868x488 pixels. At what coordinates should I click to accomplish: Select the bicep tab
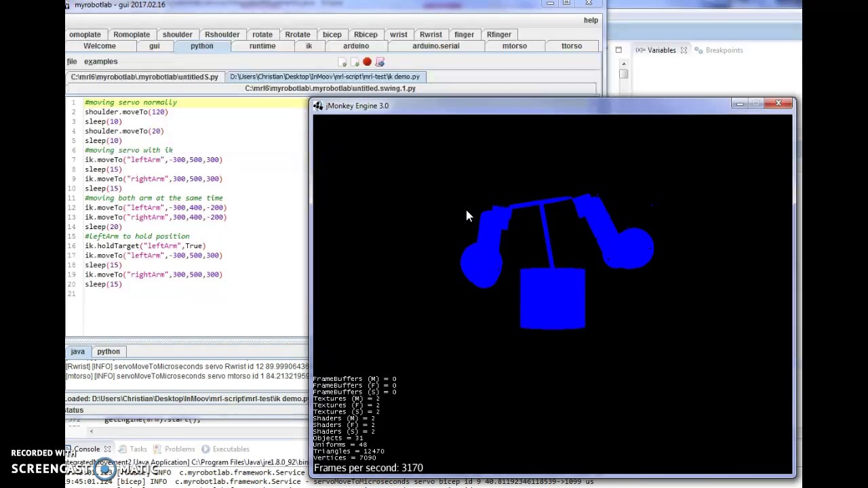coord(332,35)
